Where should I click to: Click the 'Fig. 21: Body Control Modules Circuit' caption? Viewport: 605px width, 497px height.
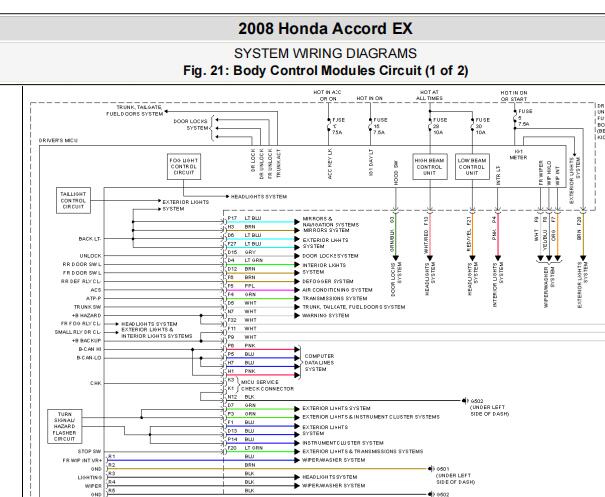pyautogui.click(x=302, y=71)
